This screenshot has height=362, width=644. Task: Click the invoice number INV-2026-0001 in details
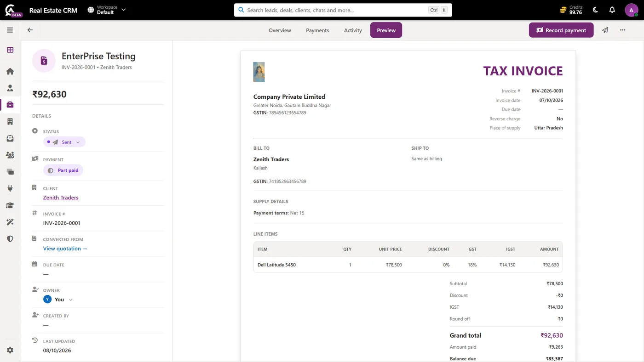pyautogui.click(x=62, y=223)
